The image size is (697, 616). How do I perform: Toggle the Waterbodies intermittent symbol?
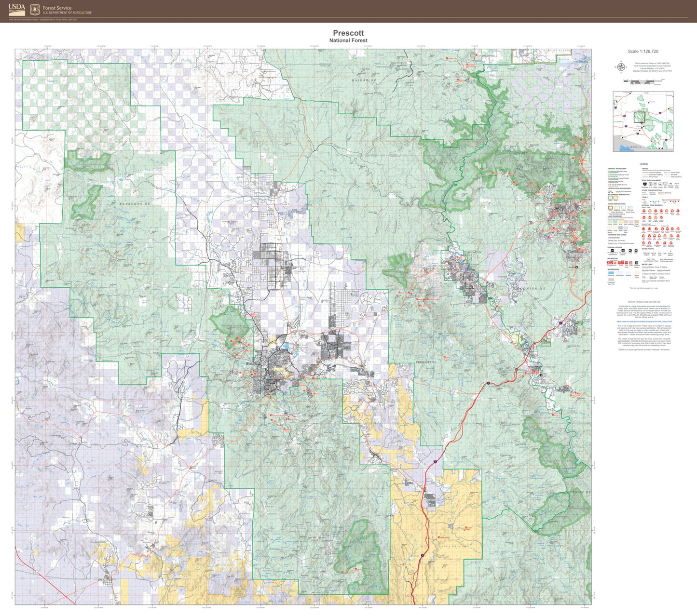pos(620,272)
